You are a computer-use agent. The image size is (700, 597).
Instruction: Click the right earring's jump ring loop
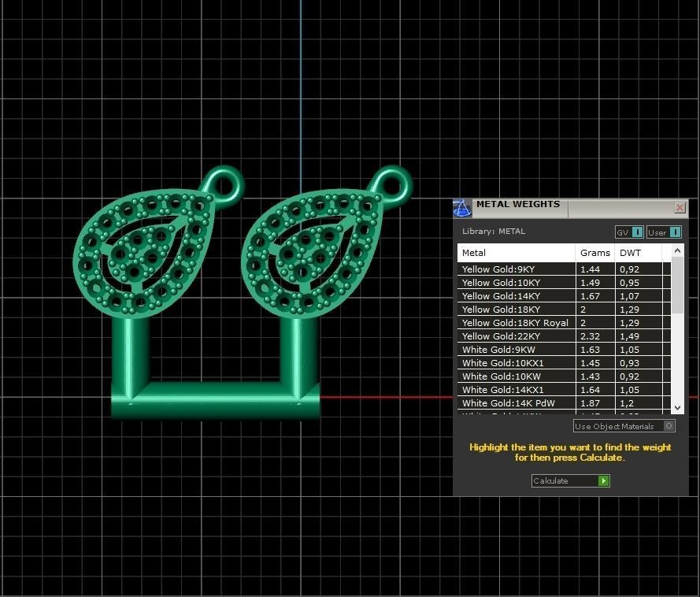[393, 184]
